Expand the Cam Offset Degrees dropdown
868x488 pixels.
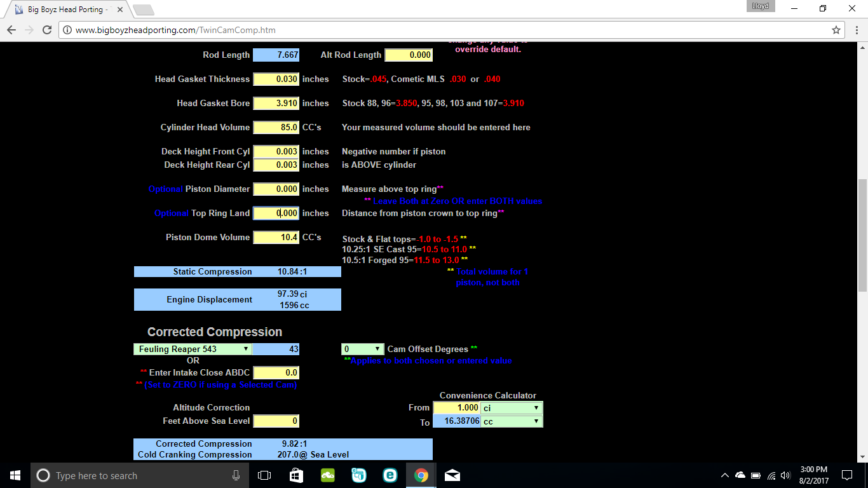(x=362, y=349)
